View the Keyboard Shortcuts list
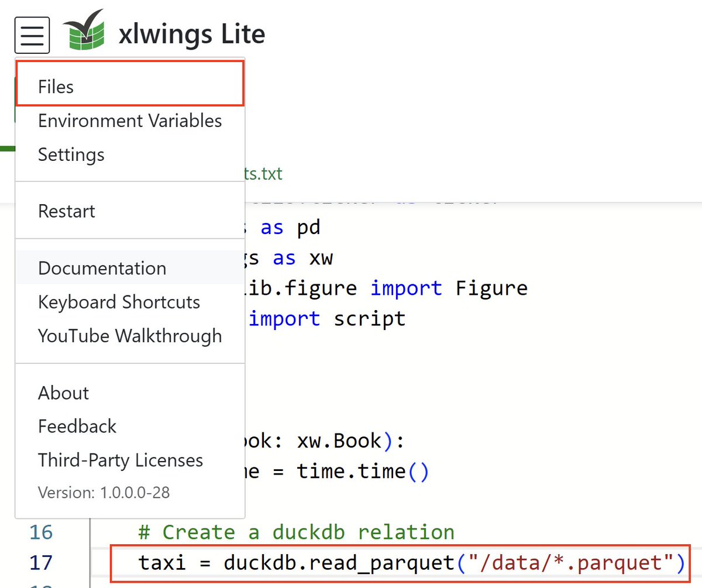The width and height of the screenshot is (702, 588). click(x=119, y=302)
